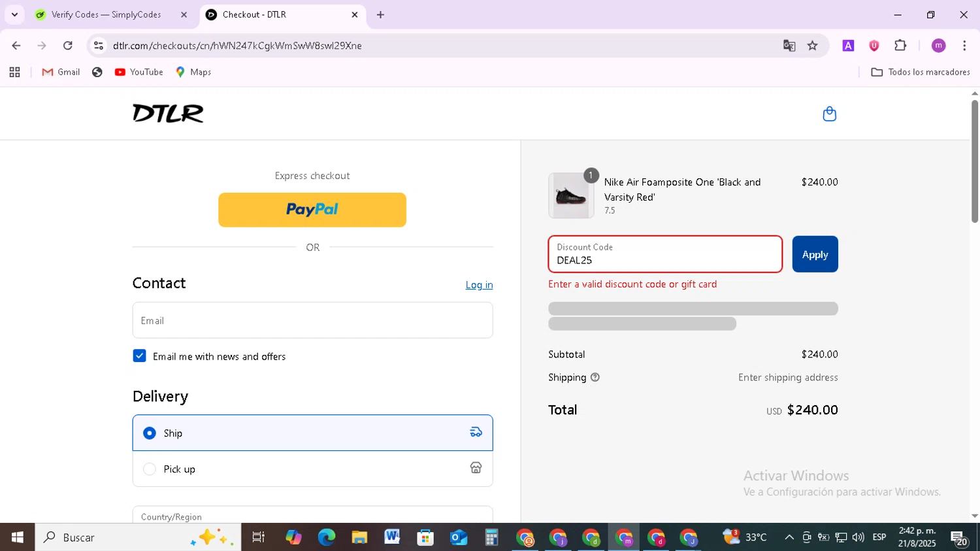This screenshot has width=980, height=551.
Task: Click the store icon in Pick up row
Action: pos(476,467)
